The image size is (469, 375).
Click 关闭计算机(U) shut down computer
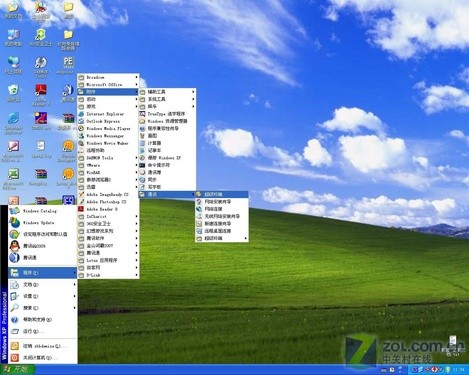43,358
